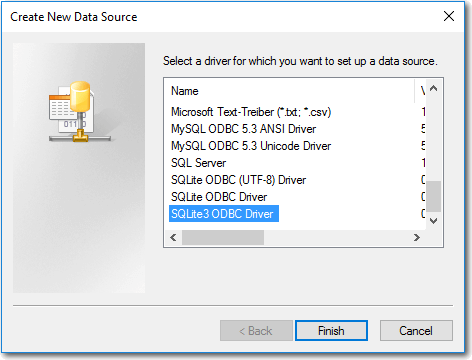
Task: Click the horizontal scrollbar thumb
Action: [x=223, y=237]
